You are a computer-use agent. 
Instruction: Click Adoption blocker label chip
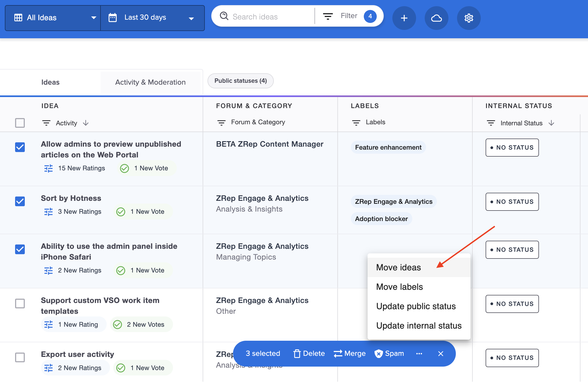[381, 219]
